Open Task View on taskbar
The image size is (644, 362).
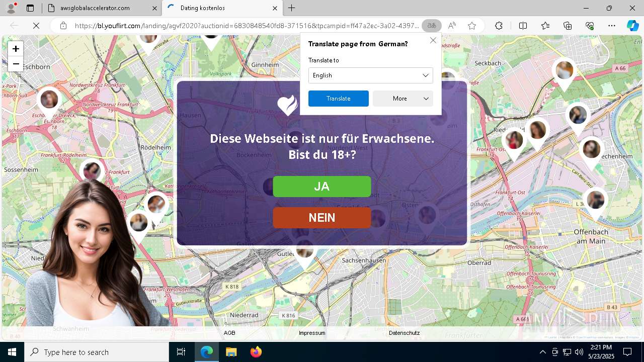[181, 352]
